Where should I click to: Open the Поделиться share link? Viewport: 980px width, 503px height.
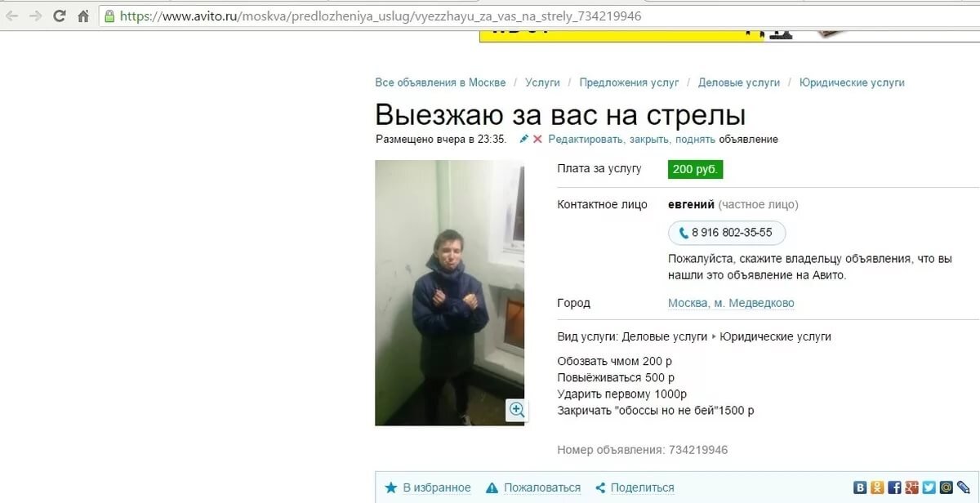tap(635, 487)
